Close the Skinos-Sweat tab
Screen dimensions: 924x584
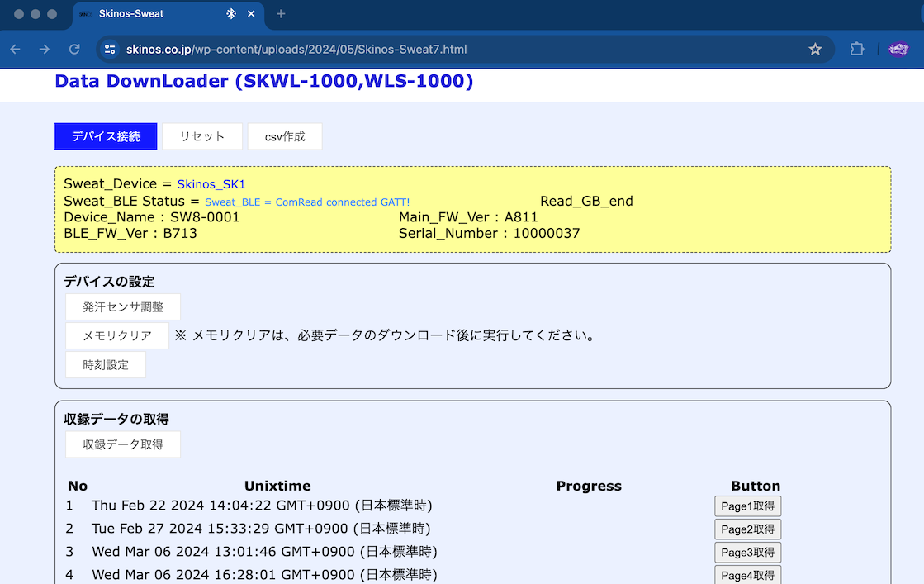(x=251, y=13)
